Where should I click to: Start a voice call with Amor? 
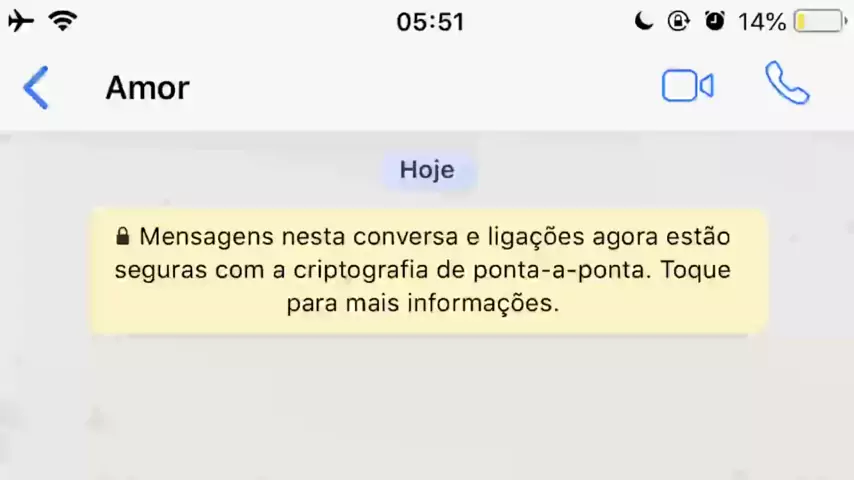[x=787, y=83]
